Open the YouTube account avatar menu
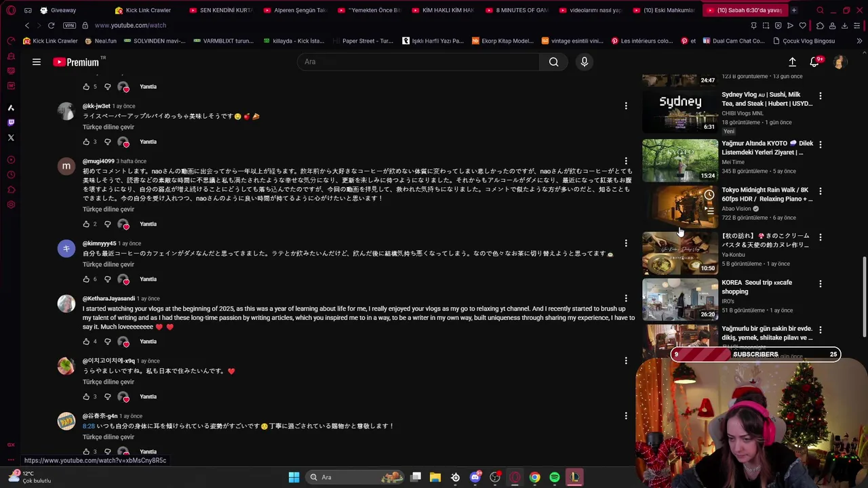This screenshot has width=868, height=488. (x=840, y=62)
